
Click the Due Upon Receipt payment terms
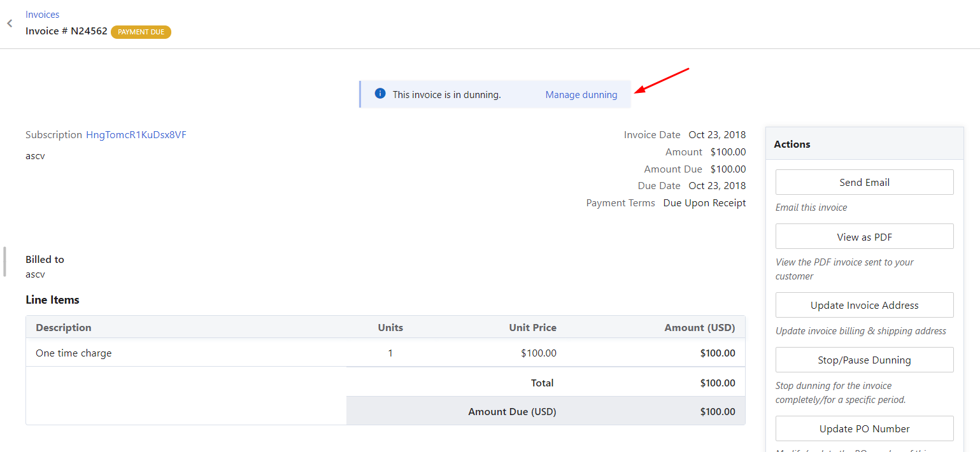point(704,203)
